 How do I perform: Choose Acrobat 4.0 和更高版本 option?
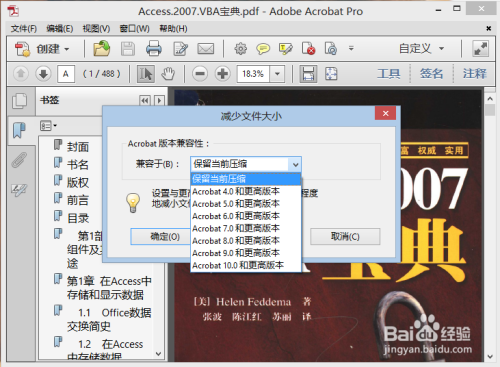coord(246,191)
